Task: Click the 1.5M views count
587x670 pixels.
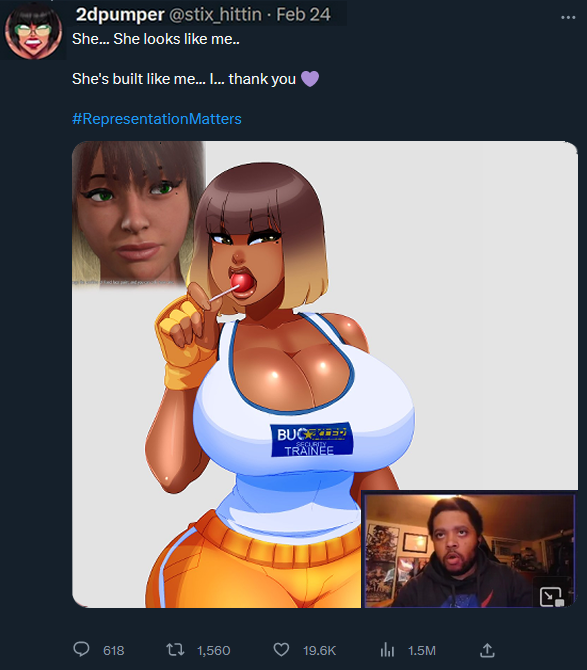Action: (x=422, y=650)
